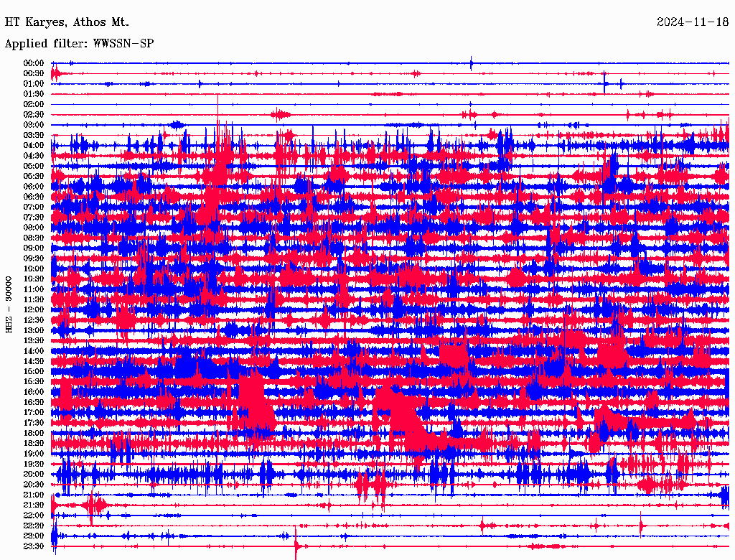Click the 04:00 time label
The image size is (735, 560).
tap(34, 146)
